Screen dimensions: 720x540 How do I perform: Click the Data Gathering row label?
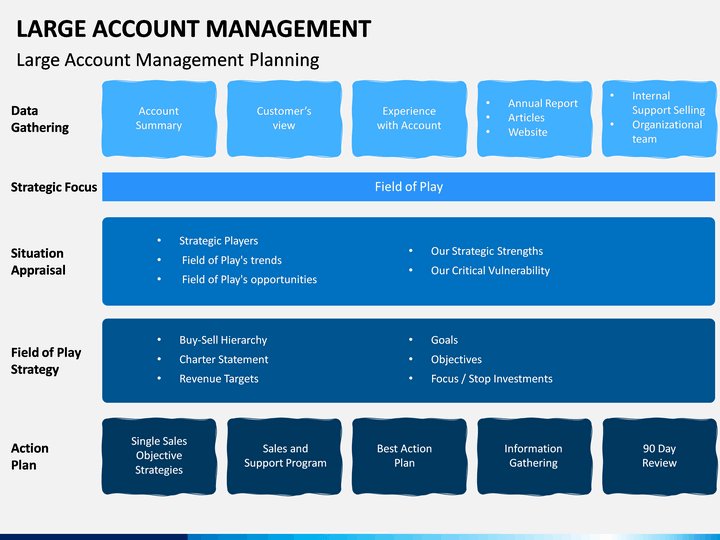(x=40, y=119)
